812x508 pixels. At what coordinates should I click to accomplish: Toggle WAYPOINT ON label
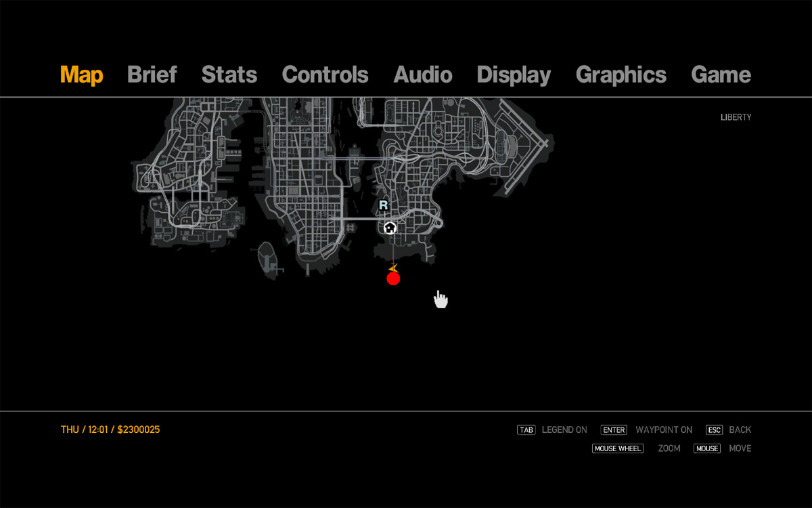[x=664, y=430]
